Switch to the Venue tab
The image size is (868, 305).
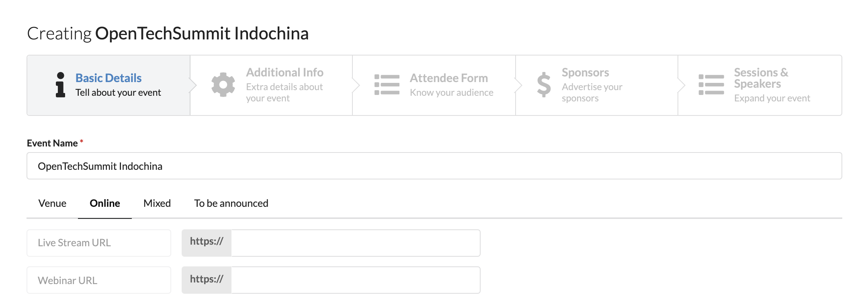click(52, 203)
